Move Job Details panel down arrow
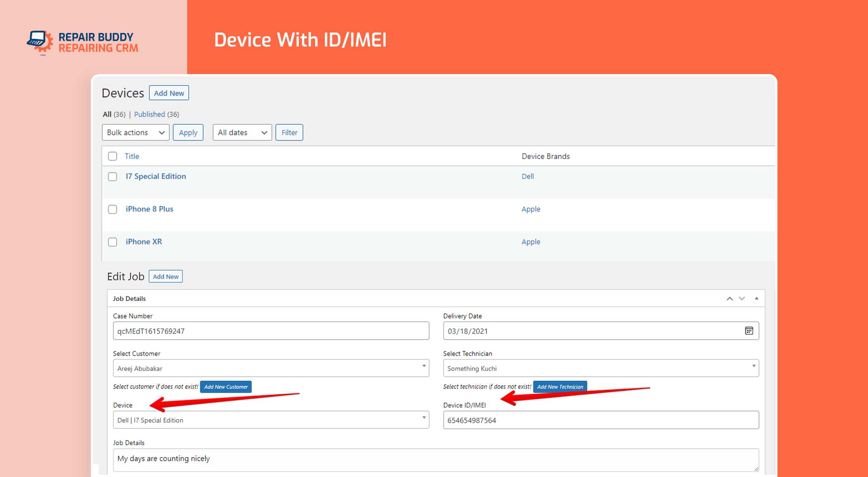Viewport: 868px width, 477px height. pos(742,299)
